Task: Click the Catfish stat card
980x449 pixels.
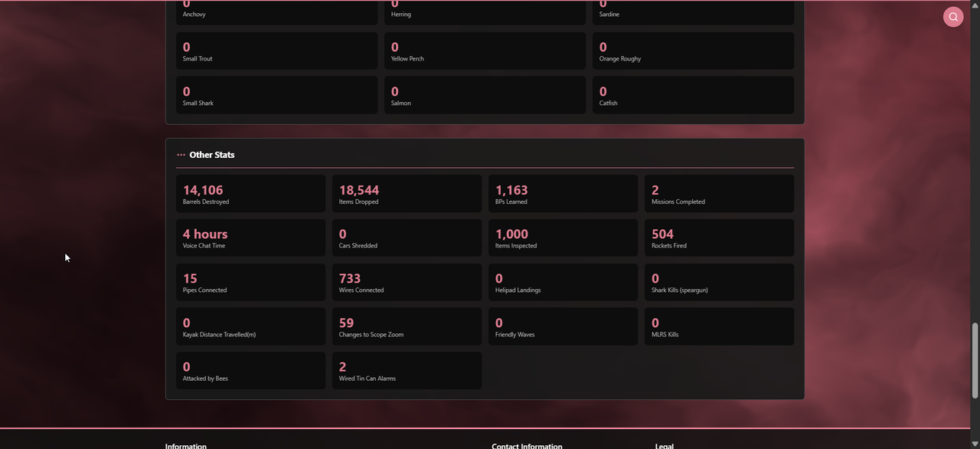Action: point(693,95)
